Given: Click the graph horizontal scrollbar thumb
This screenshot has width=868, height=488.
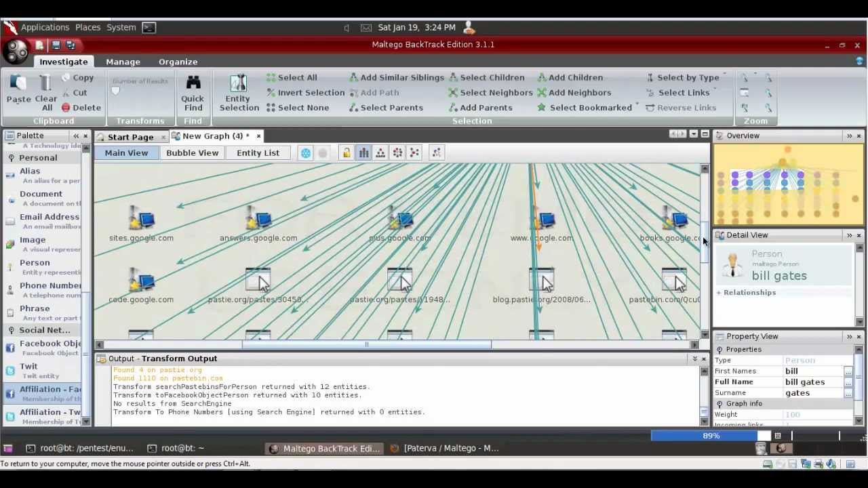Looking at the screenshot, I should coord(367,345).
